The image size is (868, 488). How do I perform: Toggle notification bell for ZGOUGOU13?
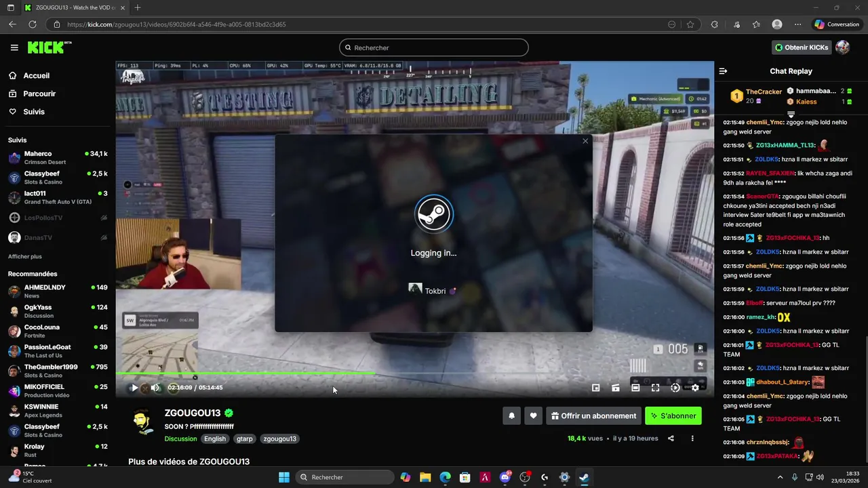[x=512, y=416]
